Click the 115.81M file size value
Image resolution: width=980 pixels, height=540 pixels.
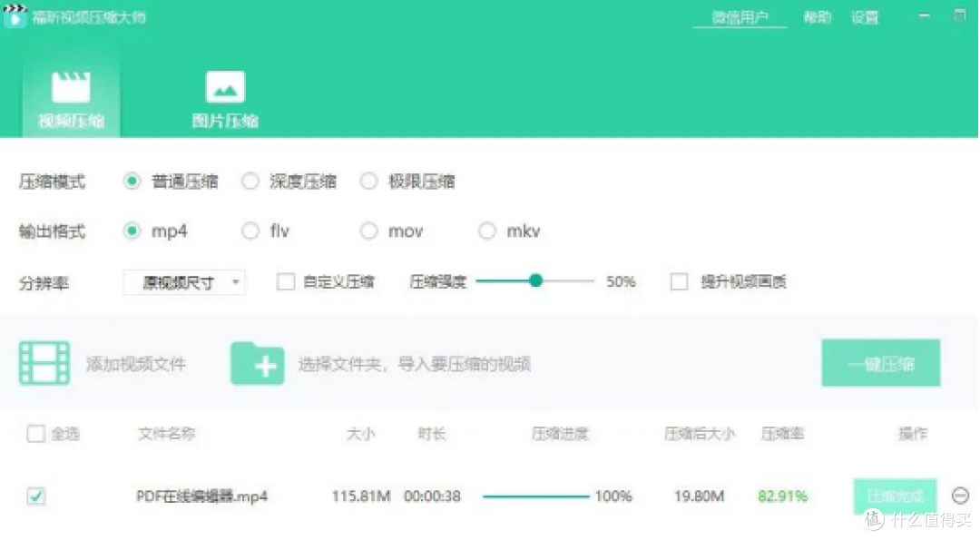point(361,496)
